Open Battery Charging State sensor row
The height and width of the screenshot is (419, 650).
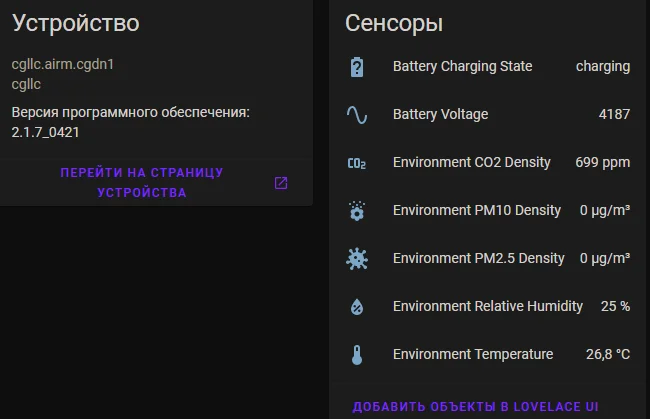(x=462, y=67)
